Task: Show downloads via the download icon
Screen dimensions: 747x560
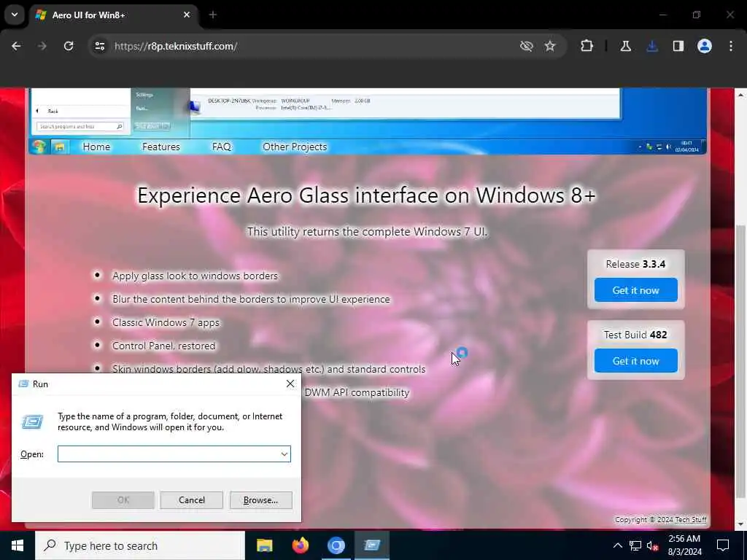Action: tap(652, 46)
